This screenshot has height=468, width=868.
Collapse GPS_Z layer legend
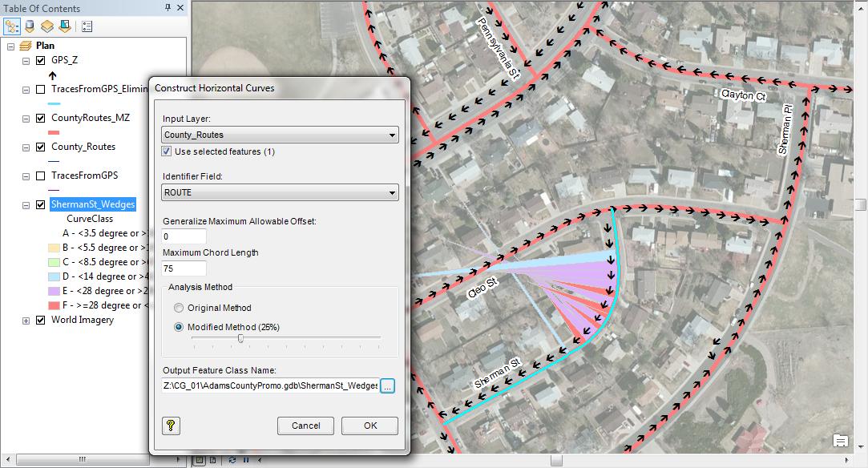coord(26,61)
